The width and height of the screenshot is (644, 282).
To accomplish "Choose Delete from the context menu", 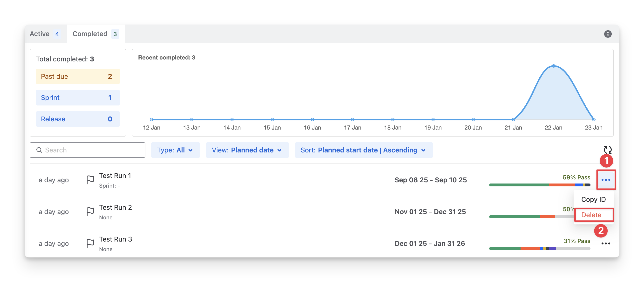I will (x=591, y=215).
